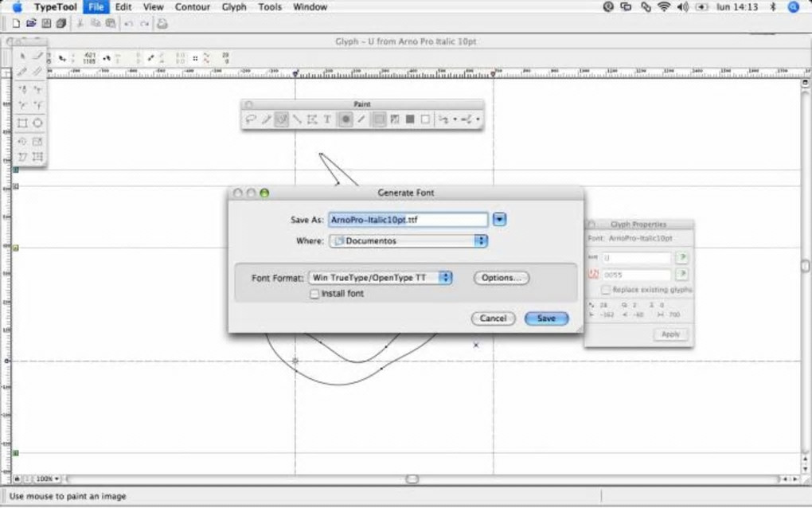812x508 pixels.
Task: Click the Options... button
Action: 502,278
